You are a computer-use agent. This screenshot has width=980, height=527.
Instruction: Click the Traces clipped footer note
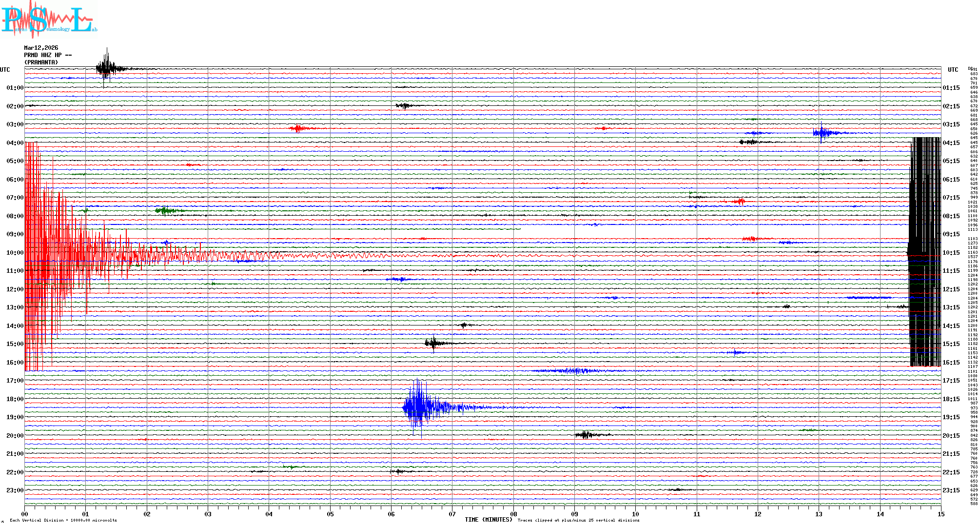pyautogui.click(x=578, y=520)
